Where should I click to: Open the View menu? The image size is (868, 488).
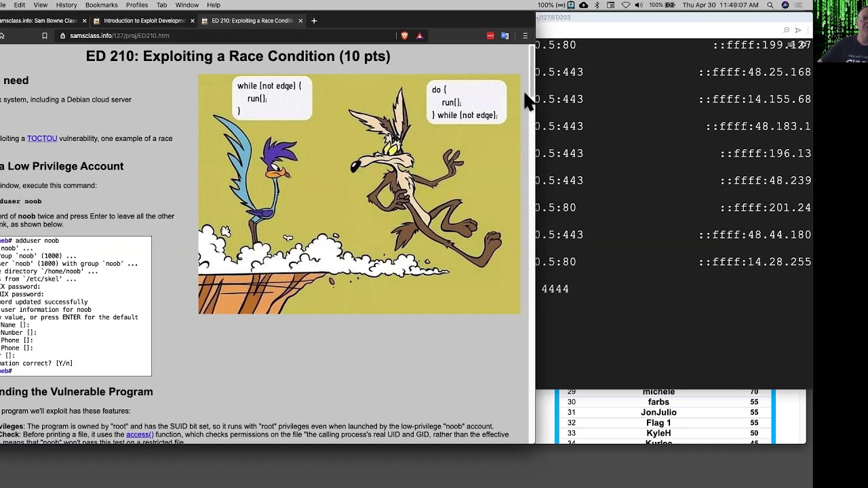[x=40, y=5]
